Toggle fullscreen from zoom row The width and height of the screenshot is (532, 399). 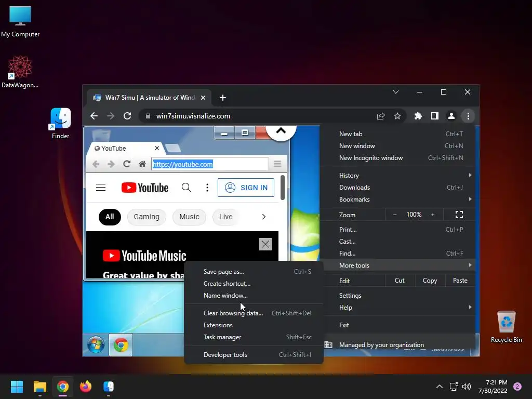pyautogui.click(x=459, y=215)
